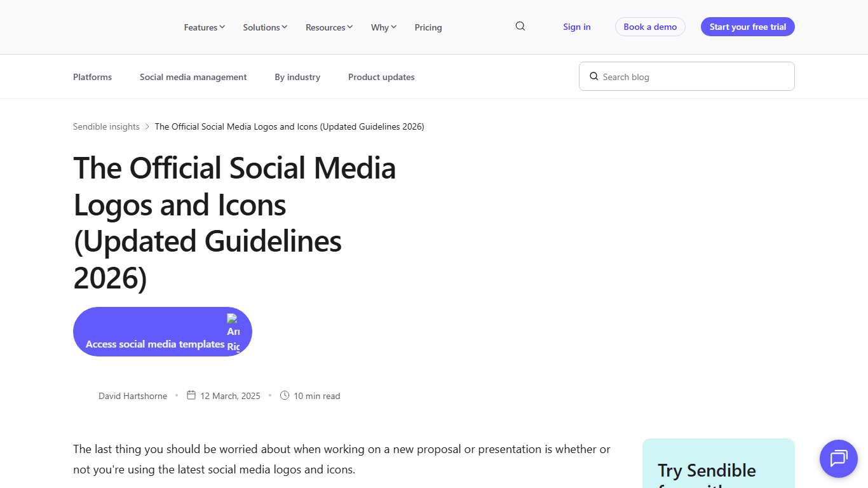Open the header search magnifying glass

(520, 26)
